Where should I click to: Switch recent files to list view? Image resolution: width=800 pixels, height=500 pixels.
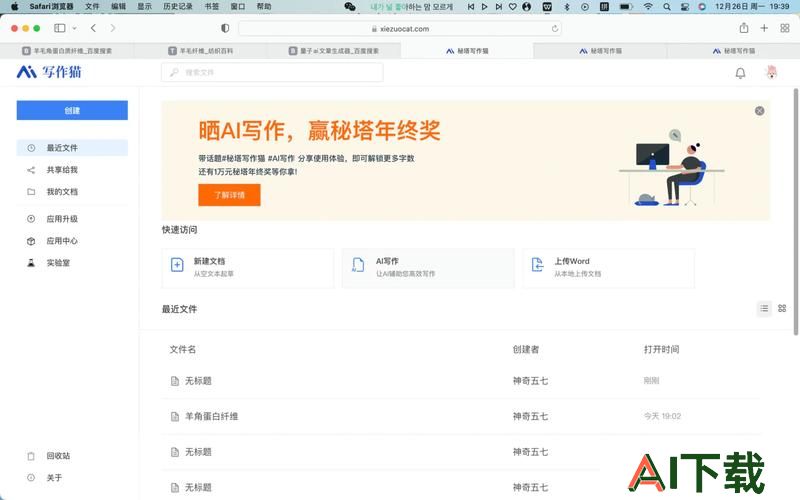764,308
